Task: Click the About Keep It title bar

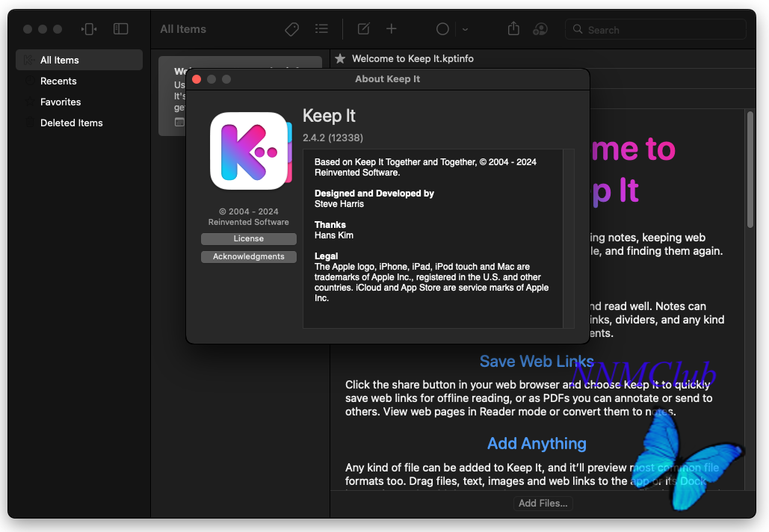Action: click(387, 79)
